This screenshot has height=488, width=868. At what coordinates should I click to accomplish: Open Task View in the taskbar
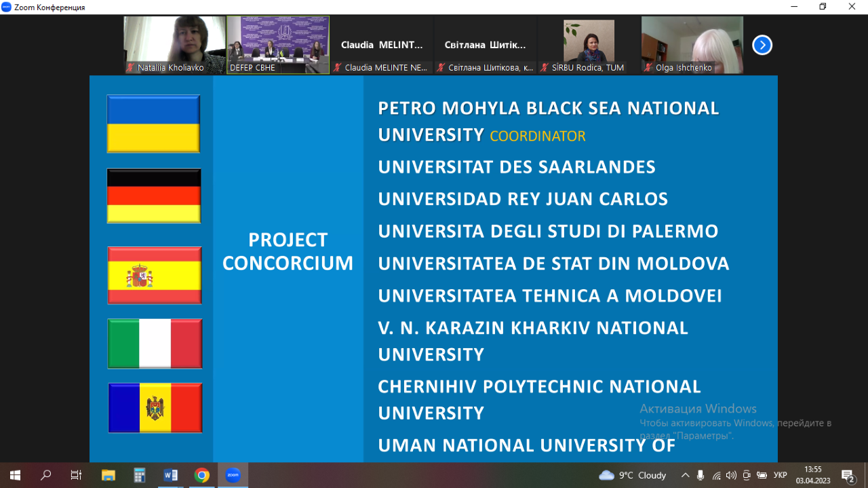point(77,475)
